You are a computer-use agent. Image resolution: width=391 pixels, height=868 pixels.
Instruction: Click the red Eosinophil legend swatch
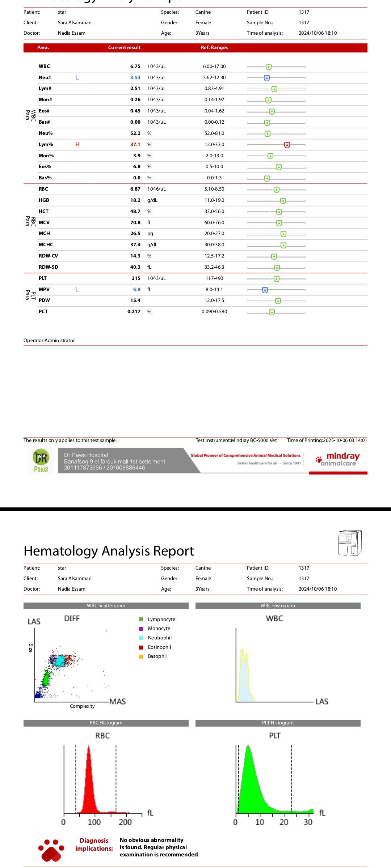point(141,647)
